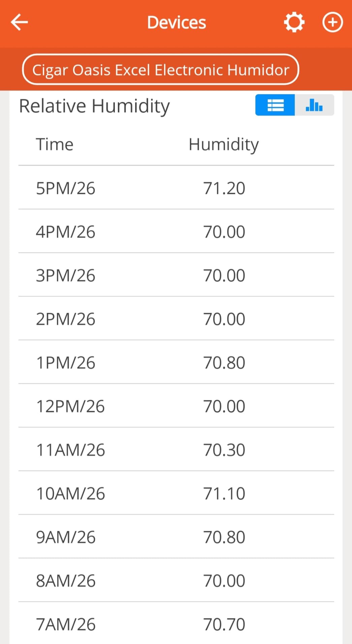Tap the 12PM/26 time entry
The height and width of the screenshot is (644, 352).
coord(70,406)
